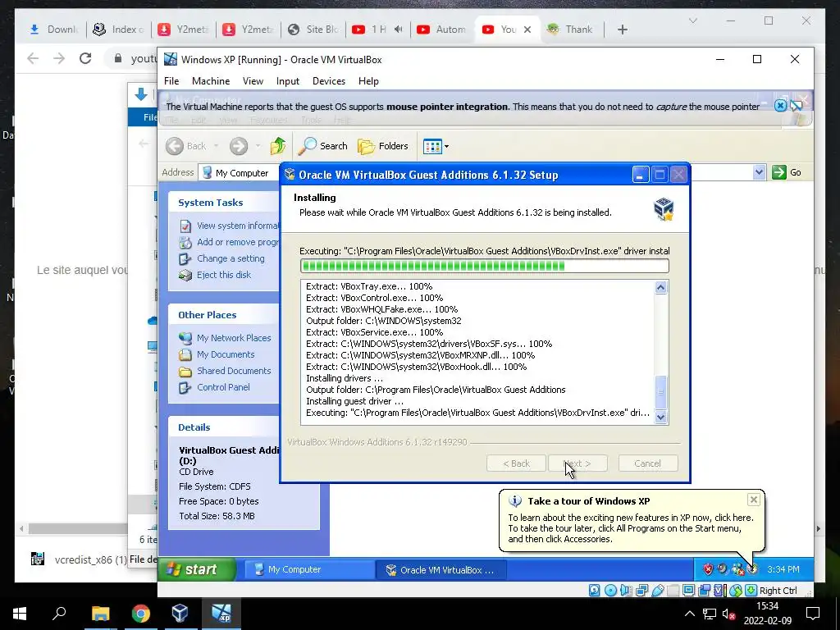The height and width of the screenshot is (630, 840).
Task: Click the Explorer Back button
Action: 186,146
